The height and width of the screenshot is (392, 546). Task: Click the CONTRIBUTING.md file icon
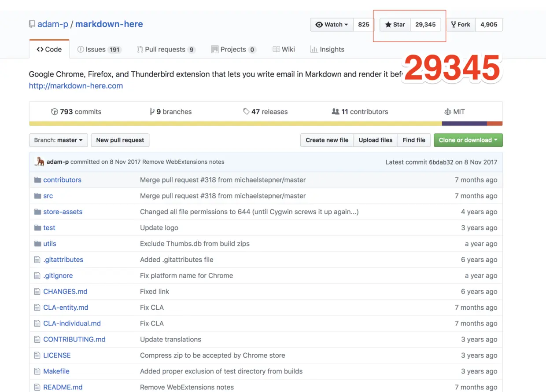point(37,339)
